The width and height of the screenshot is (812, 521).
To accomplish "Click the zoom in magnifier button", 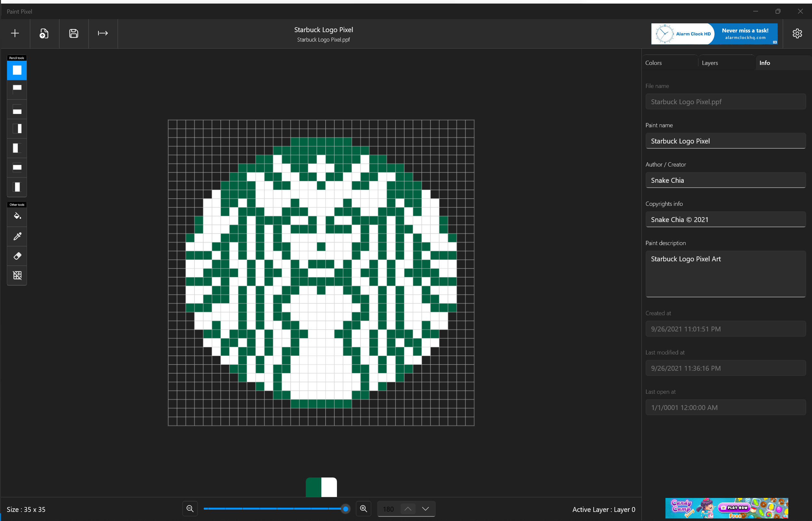I will click(x=363, y=508).
